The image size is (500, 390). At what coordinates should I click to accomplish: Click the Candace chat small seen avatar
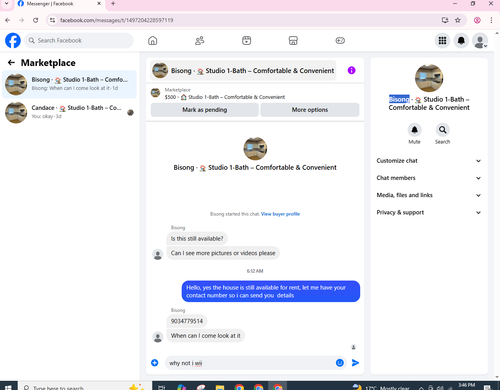(130, 113)
